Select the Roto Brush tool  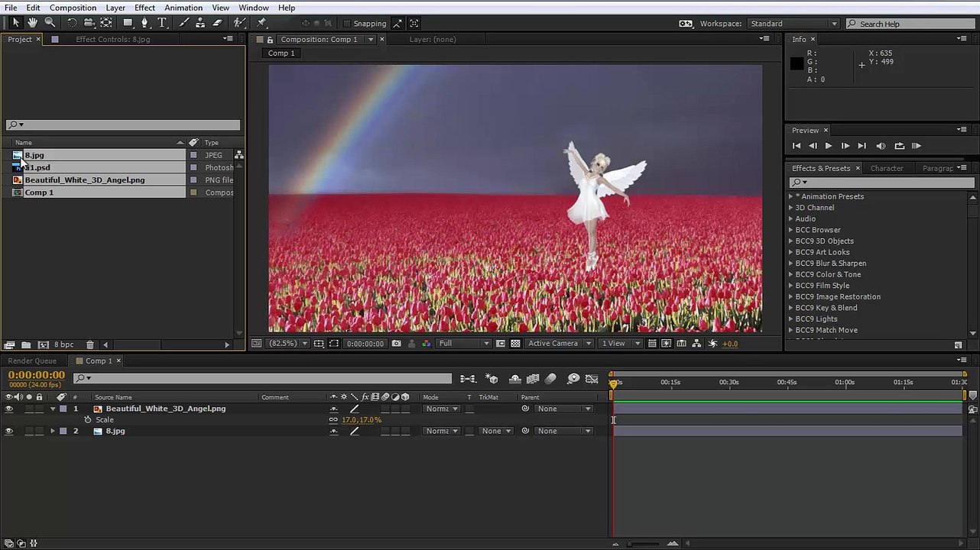tap(239, 23)
